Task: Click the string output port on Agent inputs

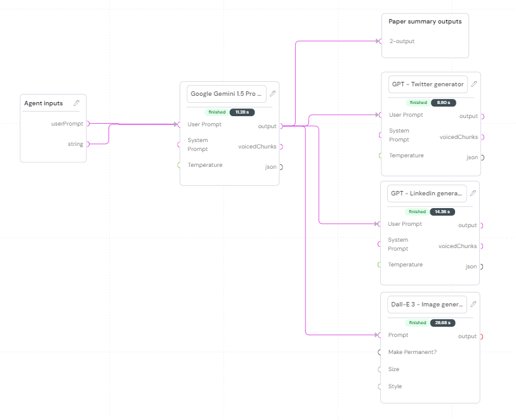Action: (88, 144)
